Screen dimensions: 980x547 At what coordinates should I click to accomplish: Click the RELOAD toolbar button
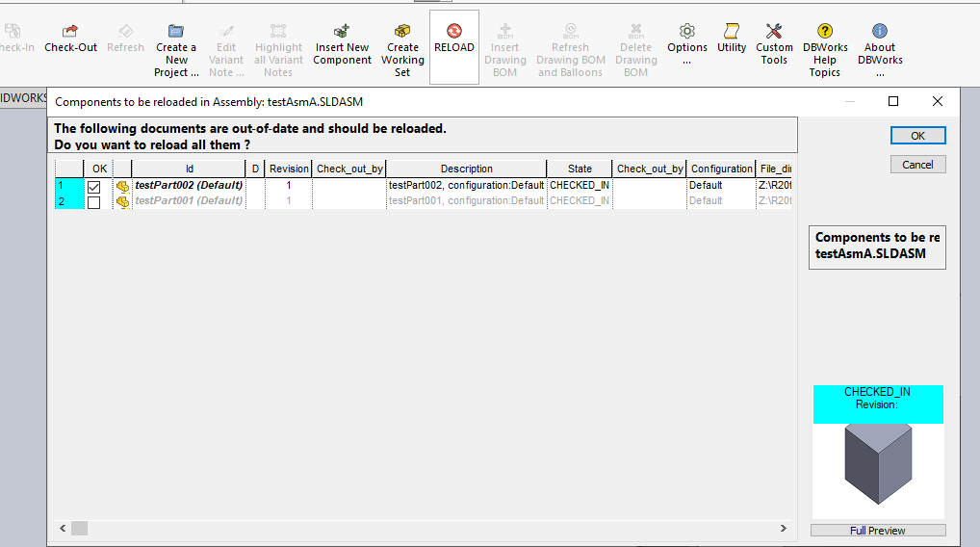click(x=454, y=47)
